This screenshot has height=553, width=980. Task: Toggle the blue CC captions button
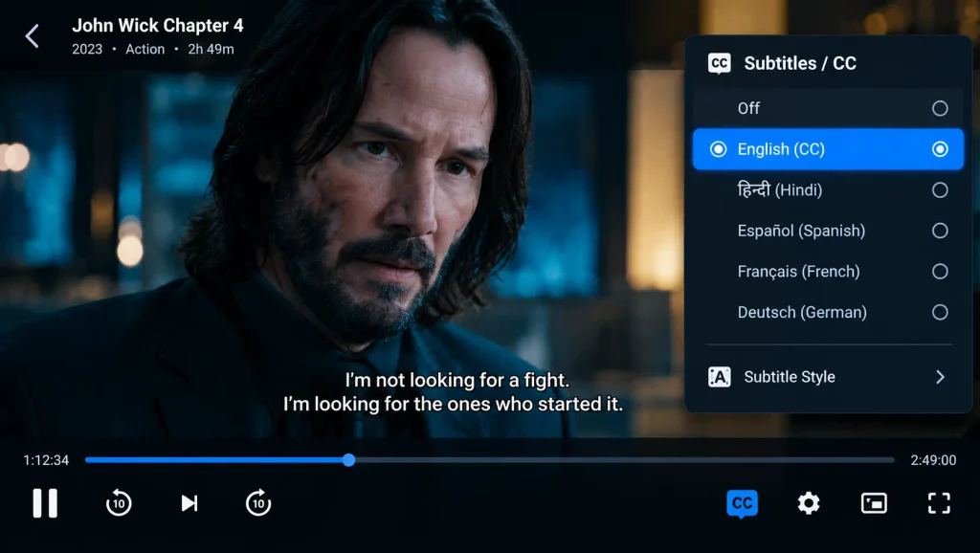click(742, 503)
